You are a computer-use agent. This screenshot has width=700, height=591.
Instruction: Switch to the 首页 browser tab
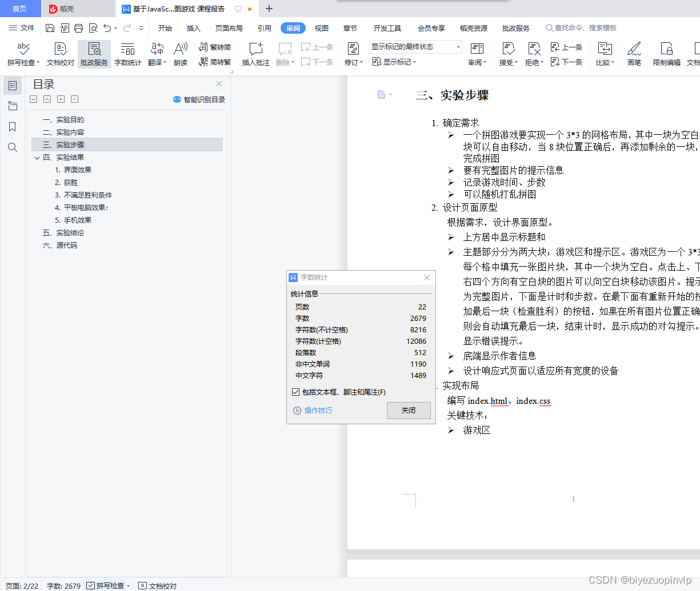click(20, 9)
